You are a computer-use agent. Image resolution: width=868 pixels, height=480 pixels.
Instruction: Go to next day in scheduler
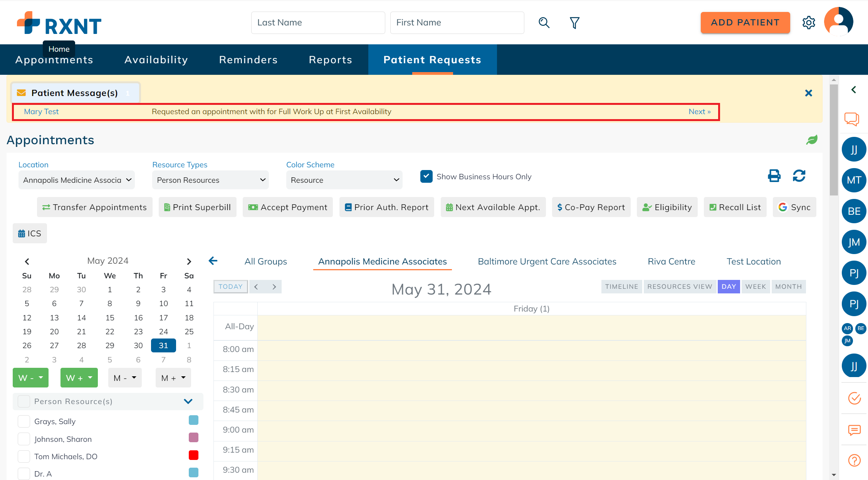(x=274, y=286)
